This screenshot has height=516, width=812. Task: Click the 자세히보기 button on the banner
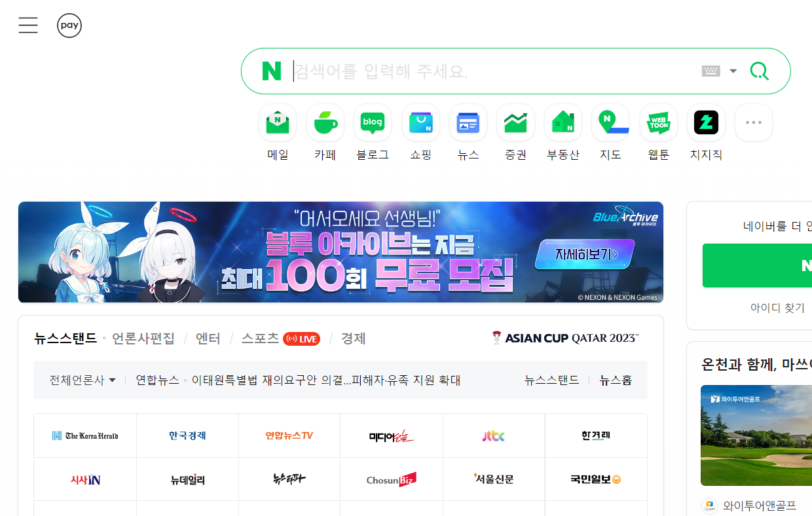tap(585, 255)
